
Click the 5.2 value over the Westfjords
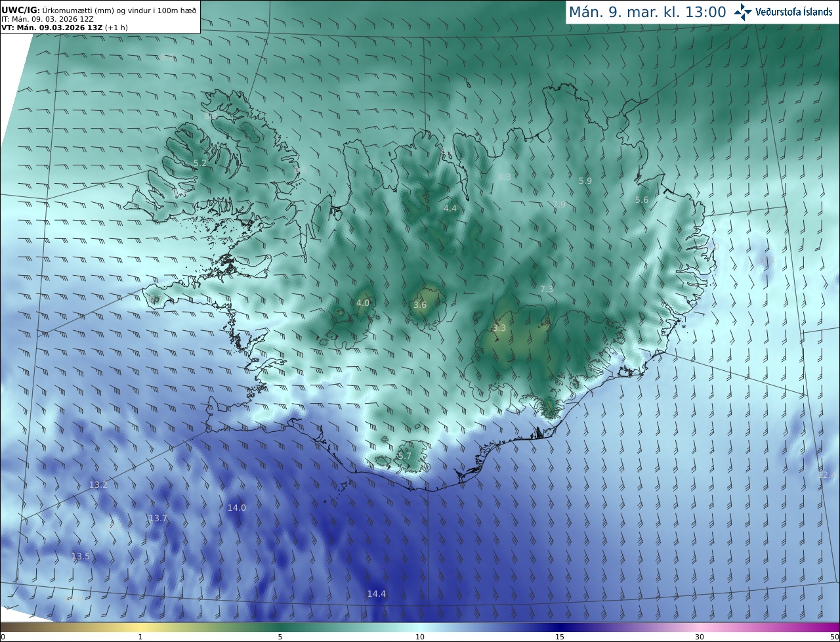pos(200,163)
